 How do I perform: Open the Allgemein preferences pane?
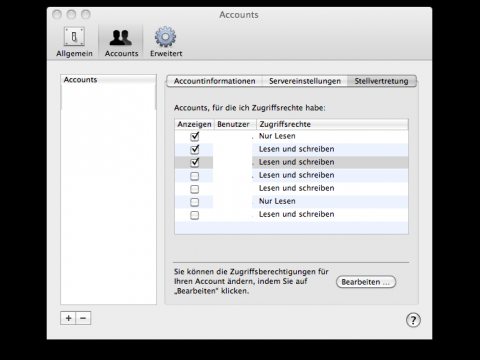click(x=74, y=42)
